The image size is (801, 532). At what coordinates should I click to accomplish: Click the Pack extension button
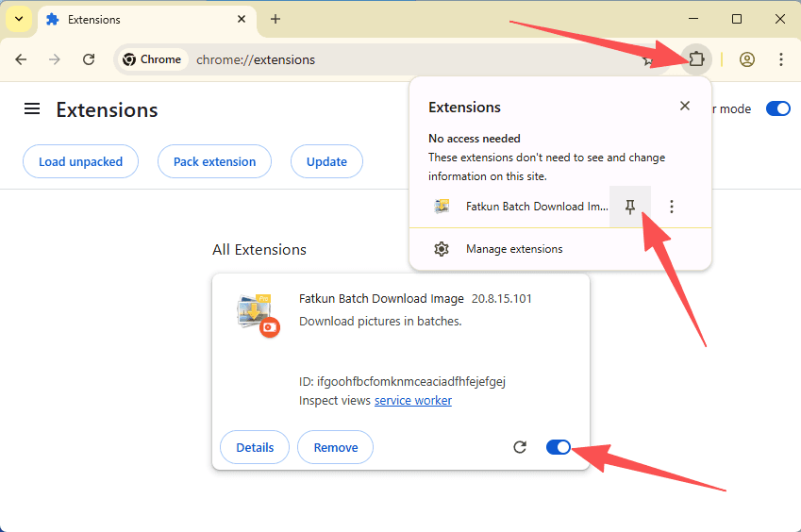coord(214,161)
